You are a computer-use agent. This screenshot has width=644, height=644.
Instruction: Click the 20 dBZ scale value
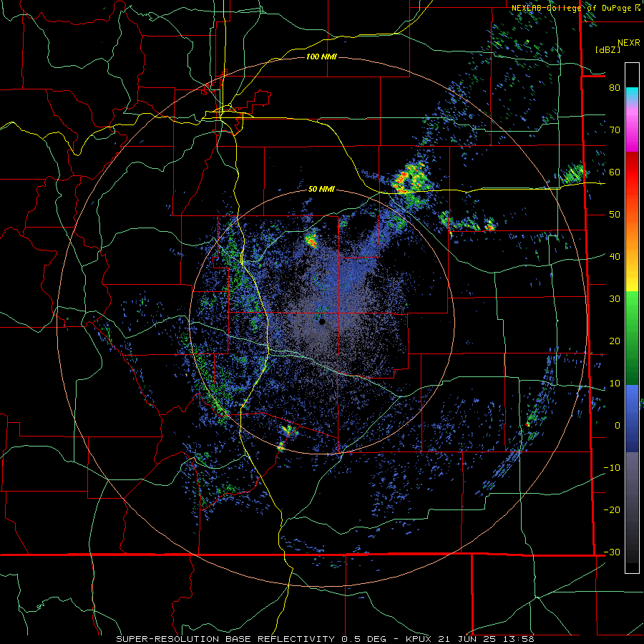615,341
